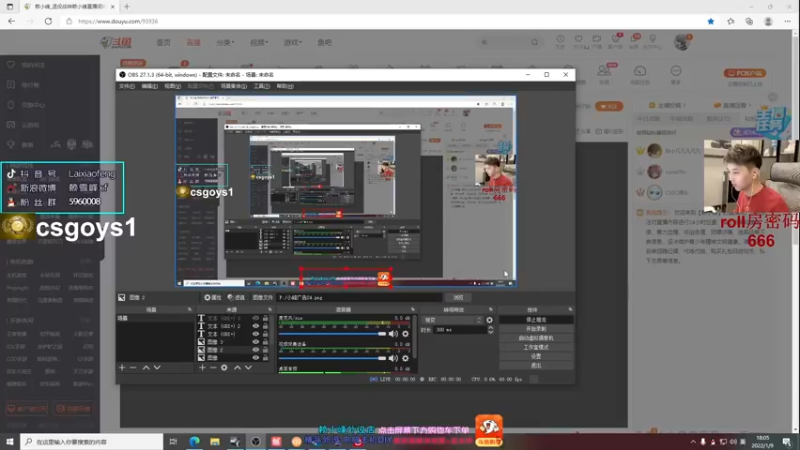Viewport: 800px width, 450px height.
Task: Toggle lock on 图像 3 source
Action: coord(265,342)
